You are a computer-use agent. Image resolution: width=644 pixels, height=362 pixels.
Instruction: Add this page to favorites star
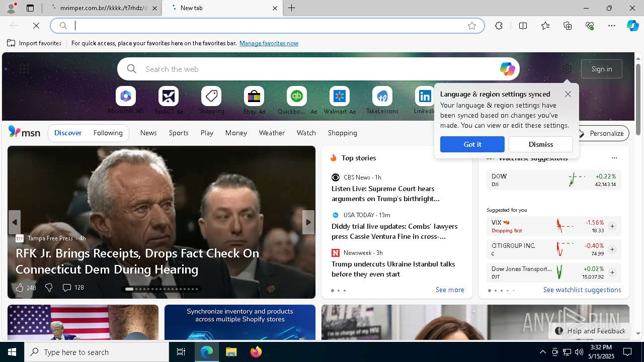pyautogui.click(x=471, y=26)
